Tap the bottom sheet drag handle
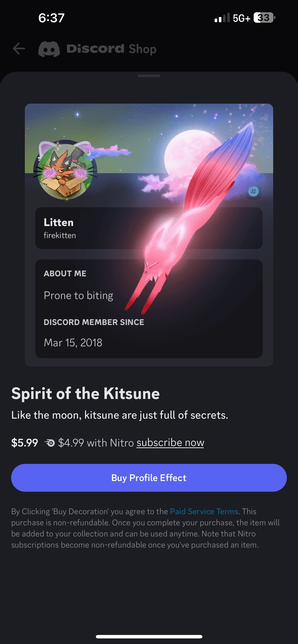 [149, 76]
